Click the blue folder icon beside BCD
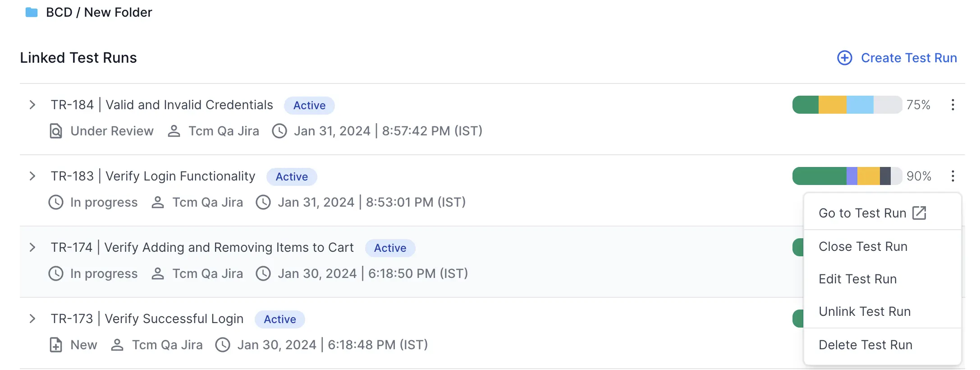Image resolution: width=980 pixels, height=370 pixels. click(32, 12)
